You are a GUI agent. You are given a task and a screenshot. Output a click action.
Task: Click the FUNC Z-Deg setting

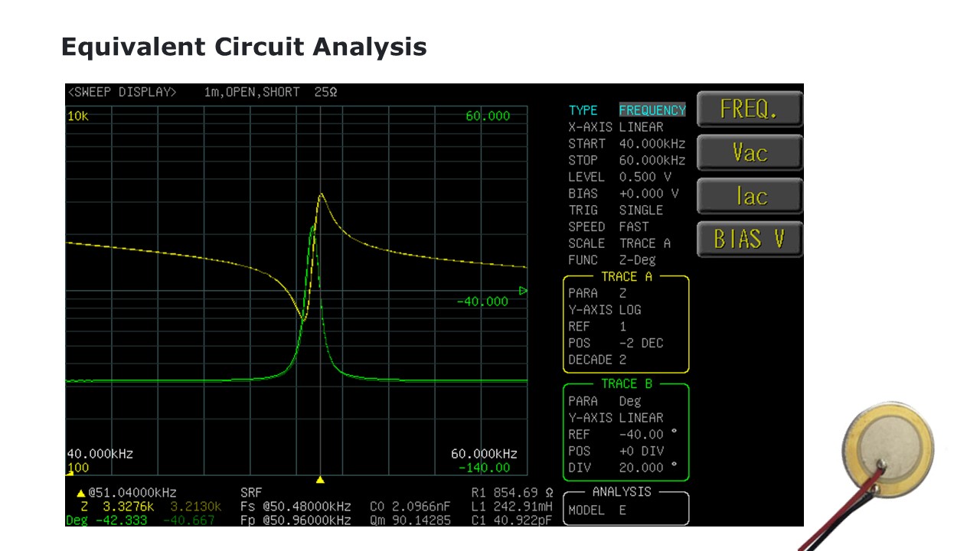612,260
